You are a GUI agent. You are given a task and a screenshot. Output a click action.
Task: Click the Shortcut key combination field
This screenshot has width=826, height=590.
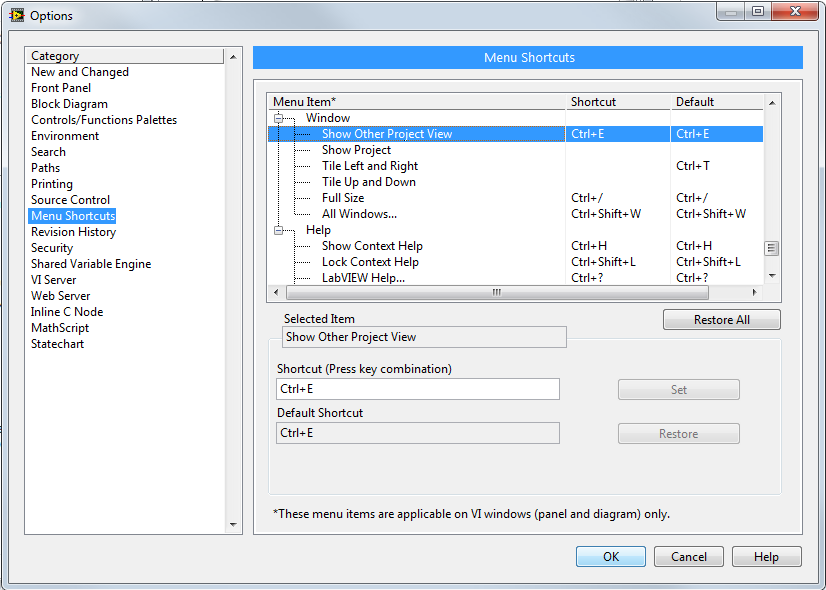pos(417,390)
